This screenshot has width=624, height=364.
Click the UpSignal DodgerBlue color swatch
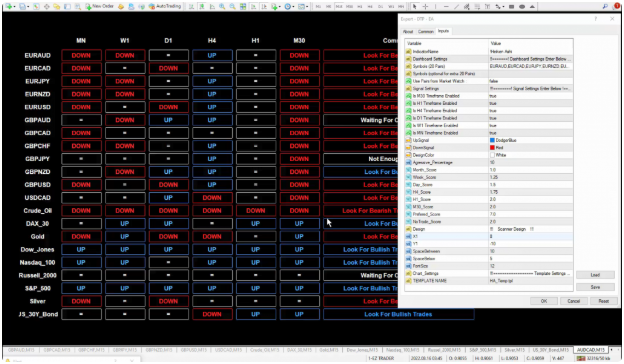[492, 140]
